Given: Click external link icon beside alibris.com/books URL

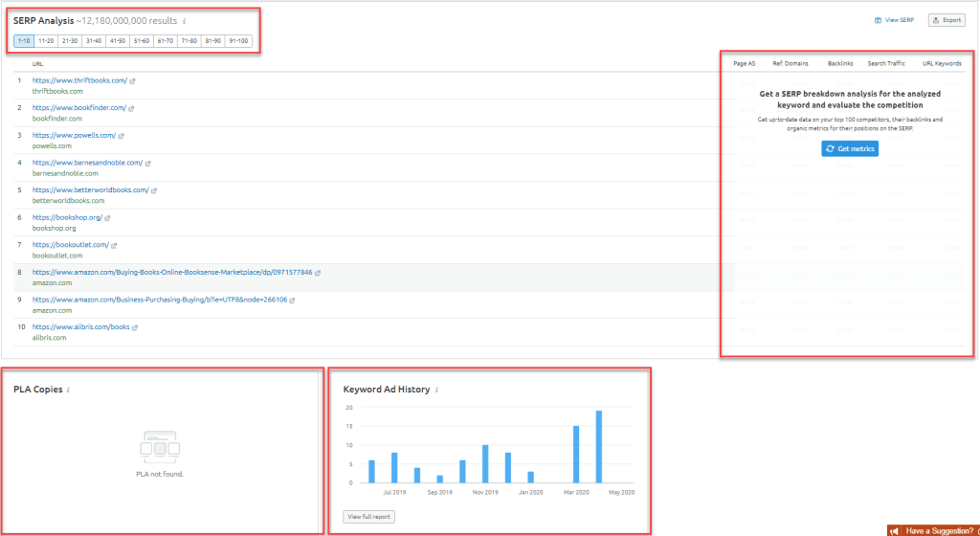Looking at the screenshot, I should click(x=136, y=327).
